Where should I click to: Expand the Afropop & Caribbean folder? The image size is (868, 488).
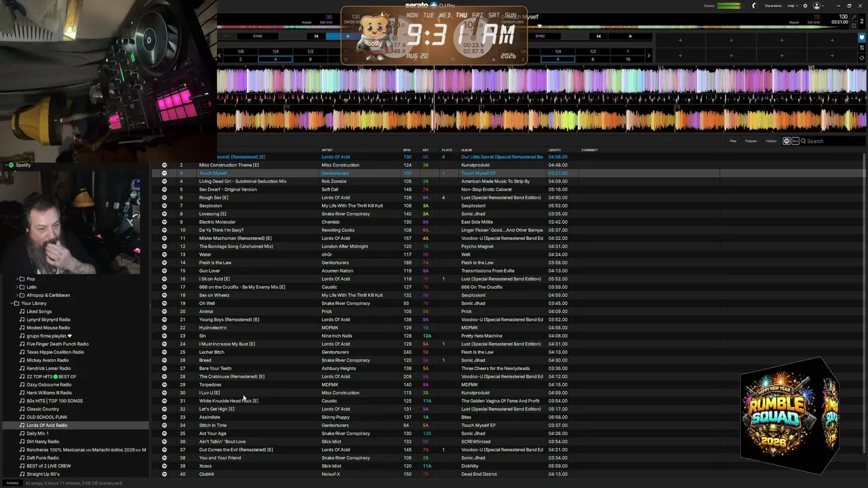16,295
